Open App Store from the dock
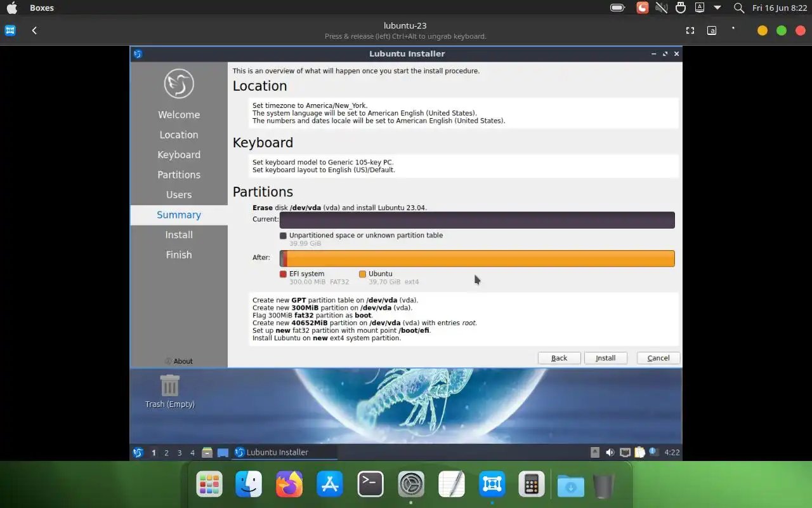This screenshot has width=812, height=508. click(330, 485)
